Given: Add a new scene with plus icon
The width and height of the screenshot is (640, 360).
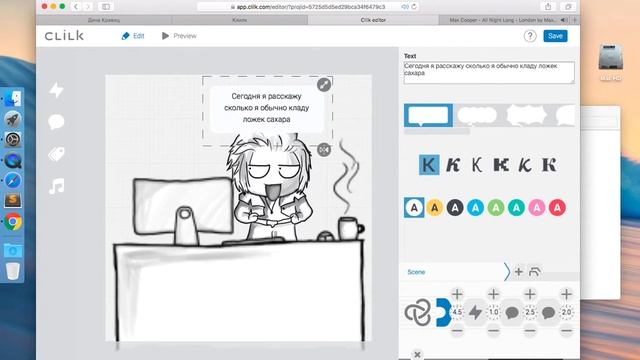Looking at the screenshot, I should click(x=519, y=271).
